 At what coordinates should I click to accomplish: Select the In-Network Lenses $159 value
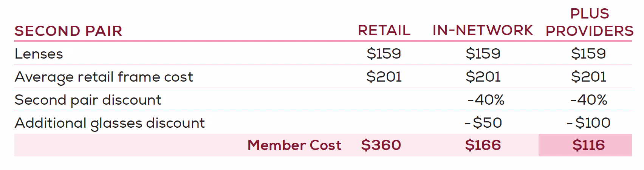coord(483,54)
